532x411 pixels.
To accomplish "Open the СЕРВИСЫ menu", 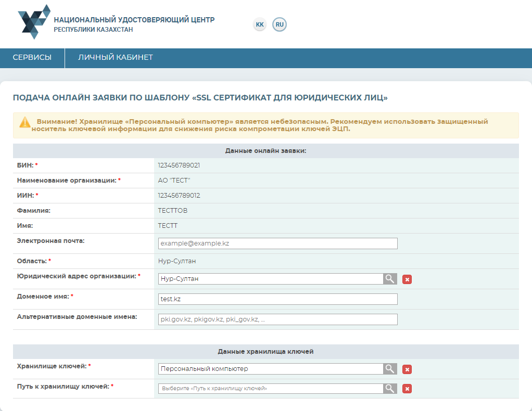I will [x=32, y=58].
